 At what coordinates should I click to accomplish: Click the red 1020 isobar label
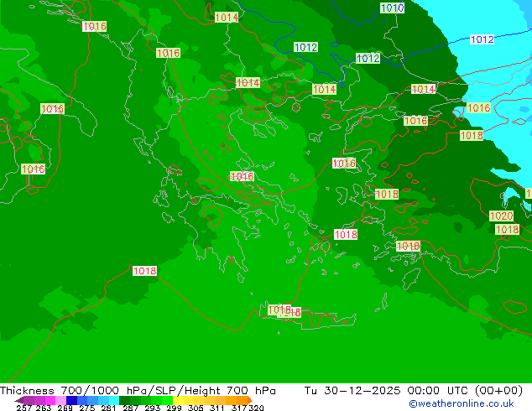point(502,216)
